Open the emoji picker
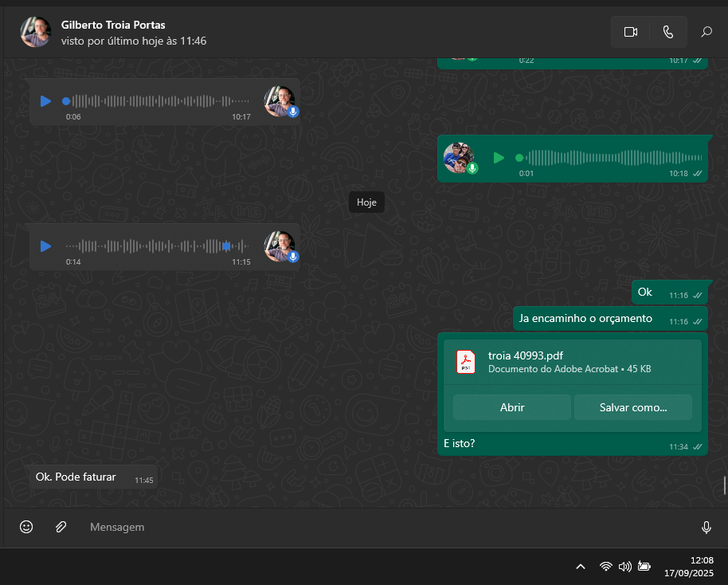 26,527
